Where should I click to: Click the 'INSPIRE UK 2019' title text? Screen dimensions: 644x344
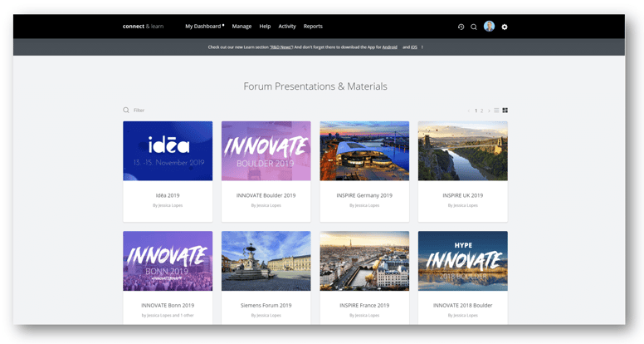click(463, 195)
